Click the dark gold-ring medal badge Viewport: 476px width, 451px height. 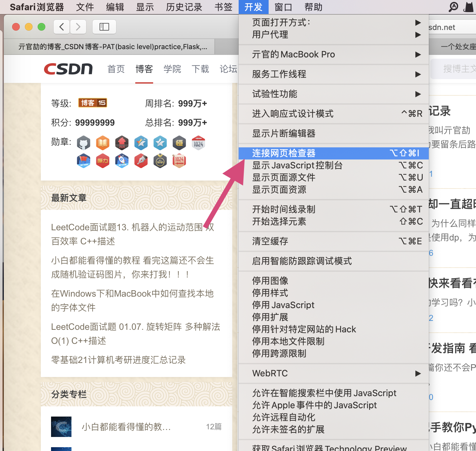pyautogui.click(x=160, y=161)
